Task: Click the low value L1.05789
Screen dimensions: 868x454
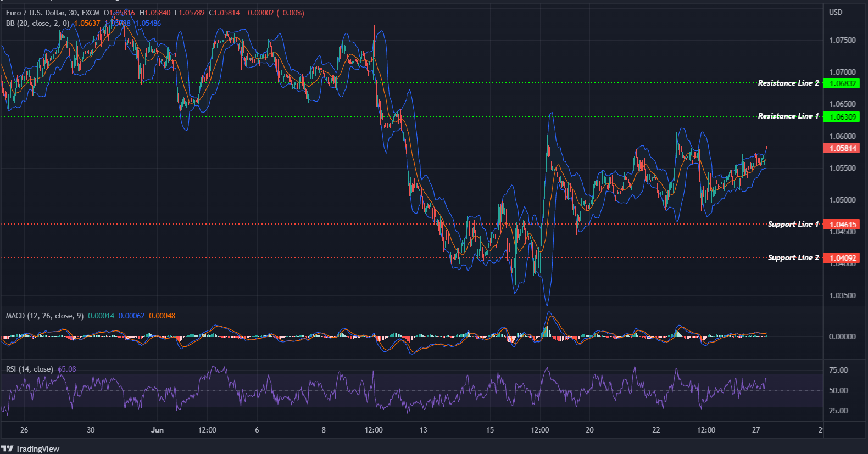Action: pos(190,13)
